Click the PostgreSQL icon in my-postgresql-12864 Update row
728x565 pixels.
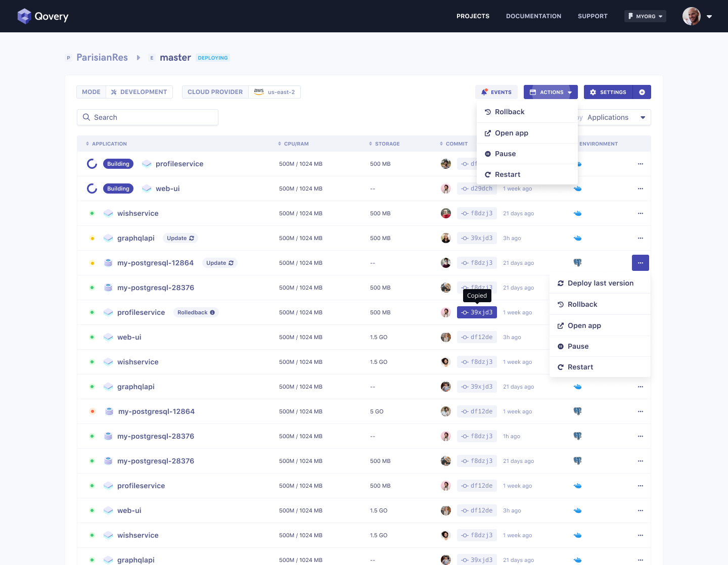[577, 263]
